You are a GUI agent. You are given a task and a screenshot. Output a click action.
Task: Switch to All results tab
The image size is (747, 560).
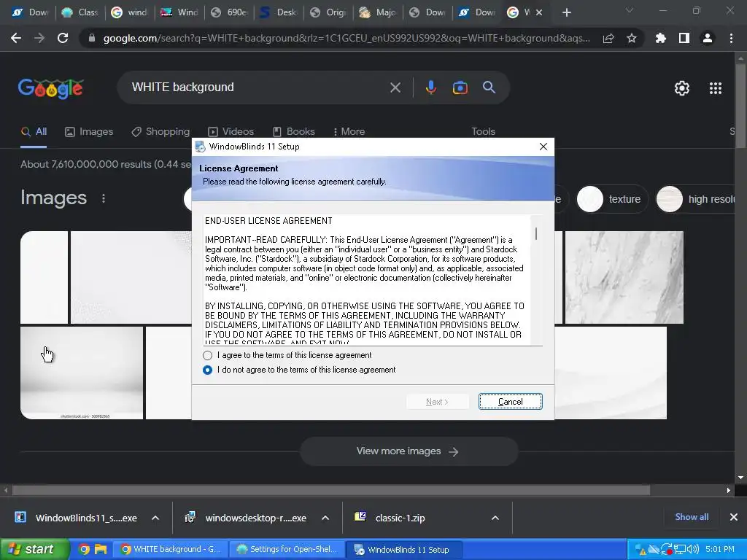click(x=34, y=131)
